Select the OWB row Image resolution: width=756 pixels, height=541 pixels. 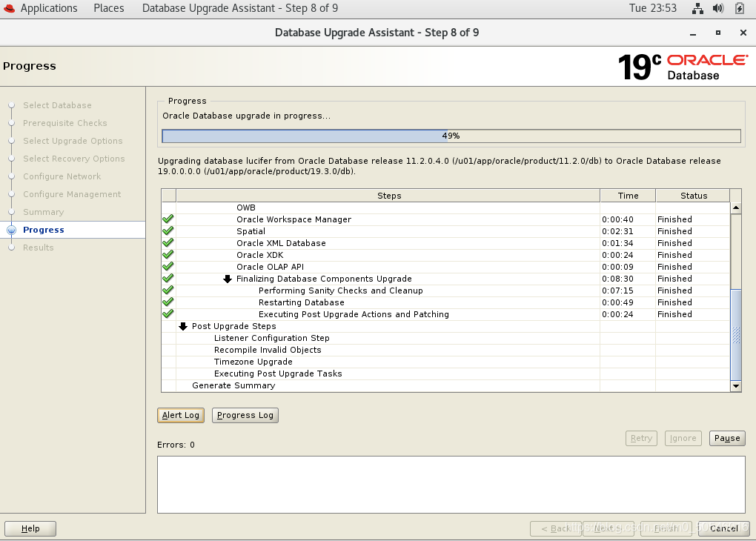point(445,208)
